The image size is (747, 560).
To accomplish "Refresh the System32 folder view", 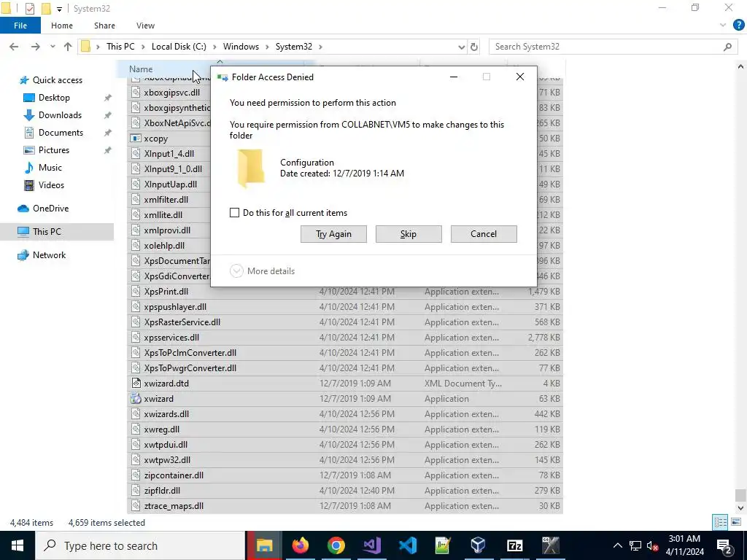I will click(474, 47).
